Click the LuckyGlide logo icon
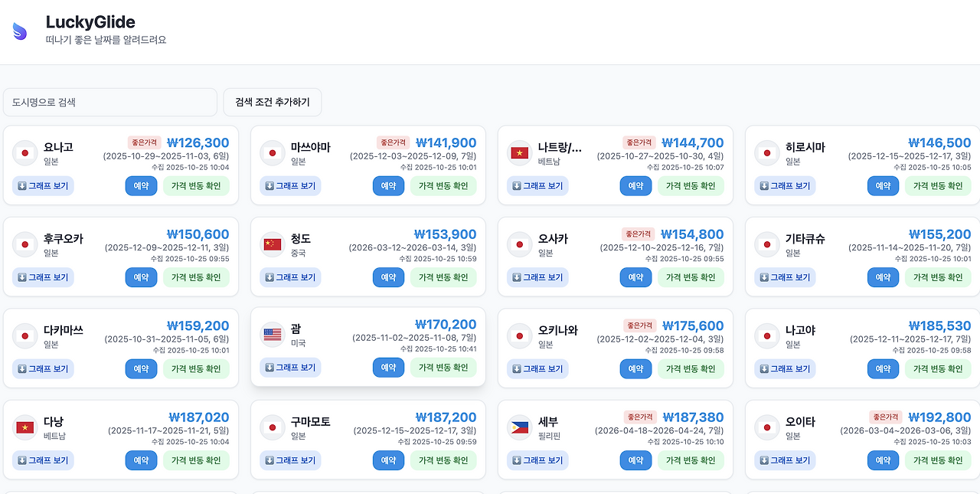980x494 pixels. point(19,30)
